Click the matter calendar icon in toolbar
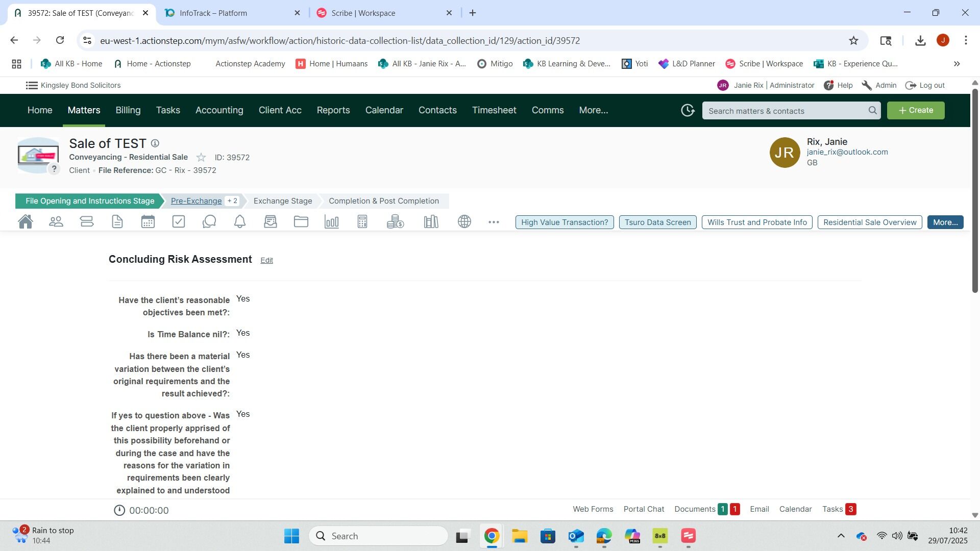This screenshot has height=551, width=980. (x=148, y=222)
